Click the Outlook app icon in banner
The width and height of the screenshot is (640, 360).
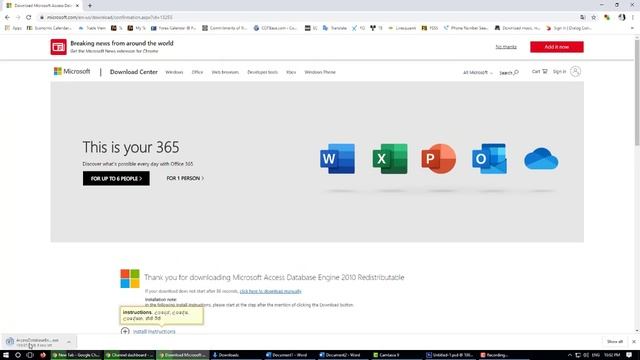click(489, 159)
